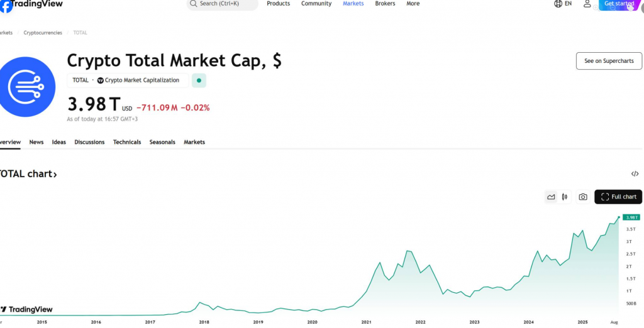Image resolution: width=644 pixels, height=328 pixels.
Task: Click the embed code icon
Action: tap(635, 174)
